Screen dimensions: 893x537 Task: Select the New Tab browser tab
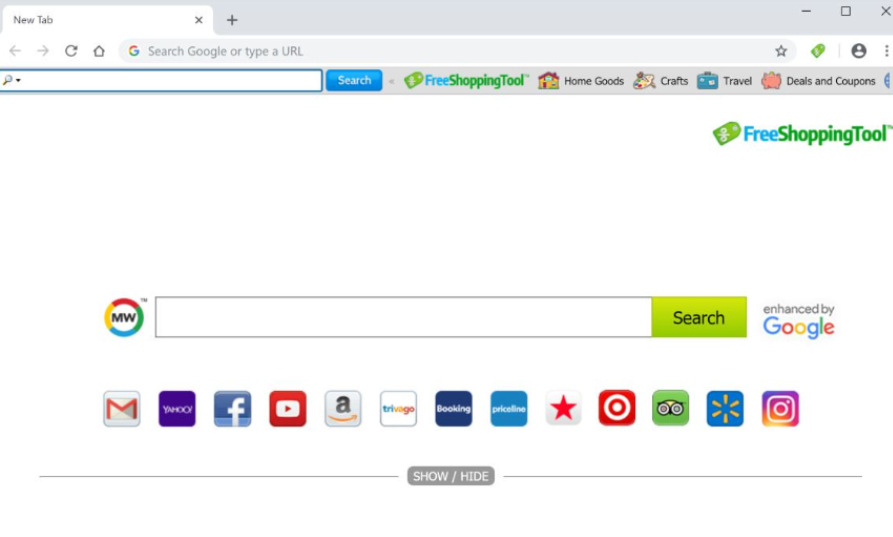click(x=107, y=20)
